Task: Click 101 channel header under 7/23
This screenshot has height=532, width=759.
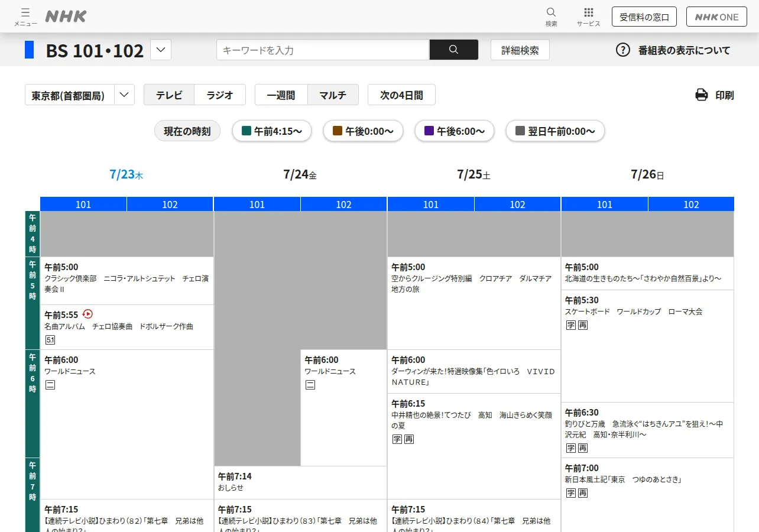Action: coord(83,204)
